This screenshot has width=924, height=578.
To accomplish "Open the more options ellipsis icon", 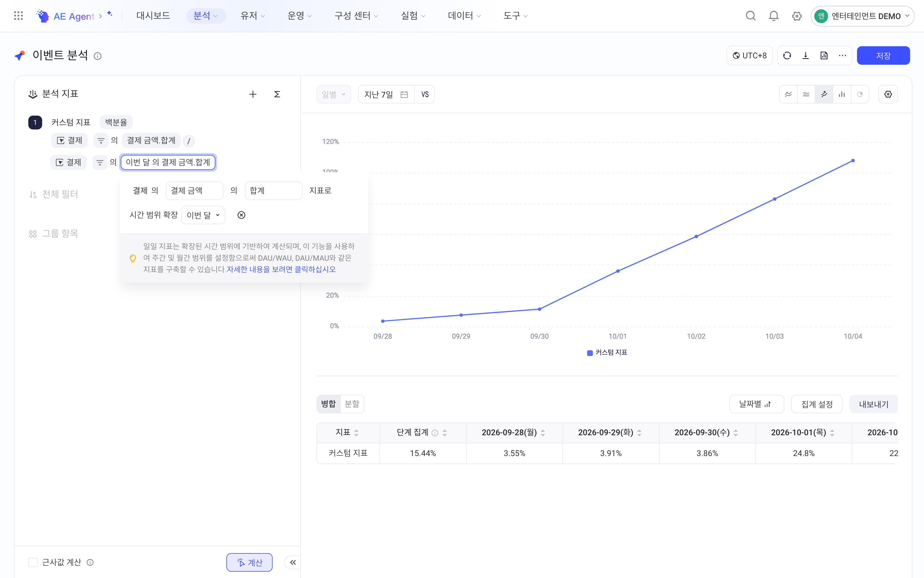I will point(843,56).
